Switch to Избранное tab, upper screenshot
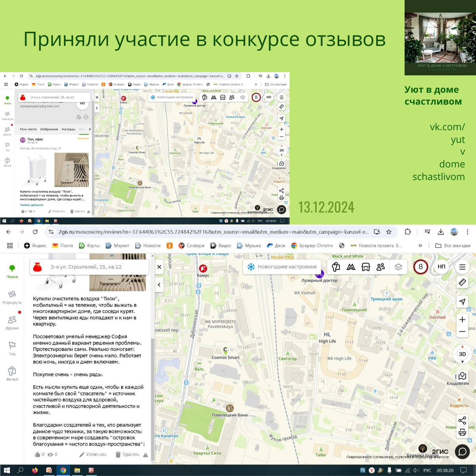 (49, 129)
